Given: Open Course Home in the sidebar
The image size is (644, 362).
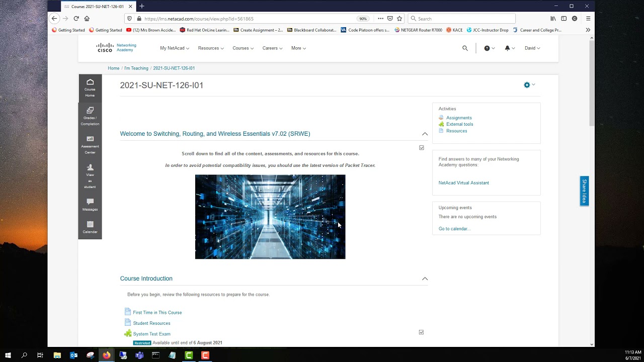Looking at the screenshot, I should click(x=90, y=88).
